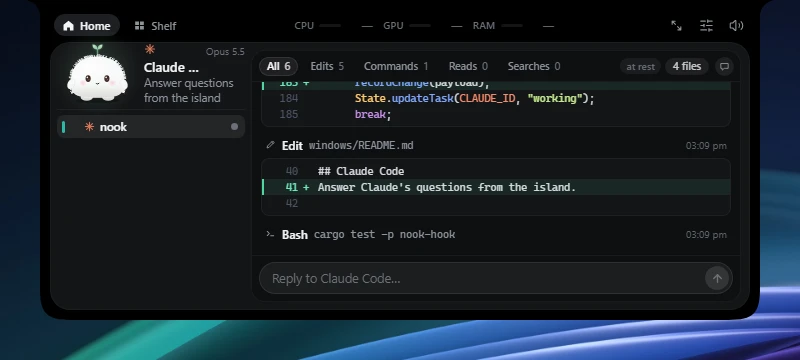Click the pencil icon beside Edit
The width and height of the screenshot is (800, 360).
(x=270, y=145)
